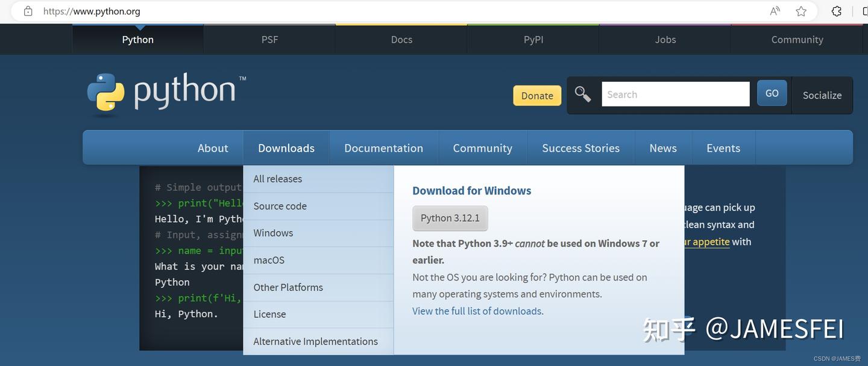Image resolution: width=868 pixels, height=366 pixels.
Task: Click the Donate button
Action: [x=536, y=95]
